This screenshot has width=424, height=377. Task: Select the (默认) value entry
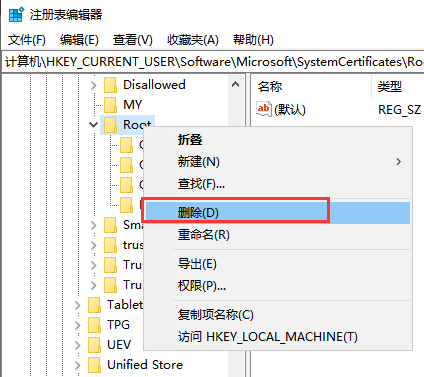click(290, 110)
